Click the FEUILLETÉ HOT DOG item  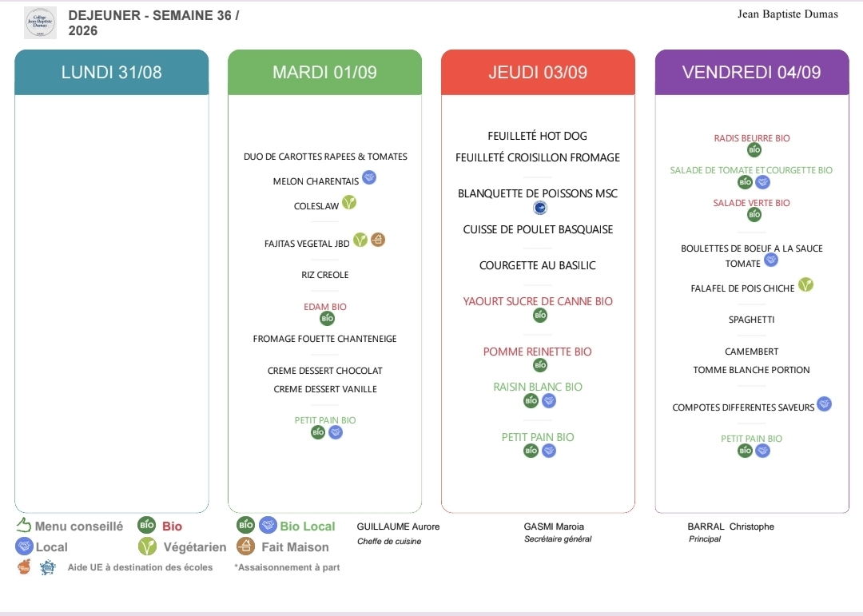tap(538, 136)
